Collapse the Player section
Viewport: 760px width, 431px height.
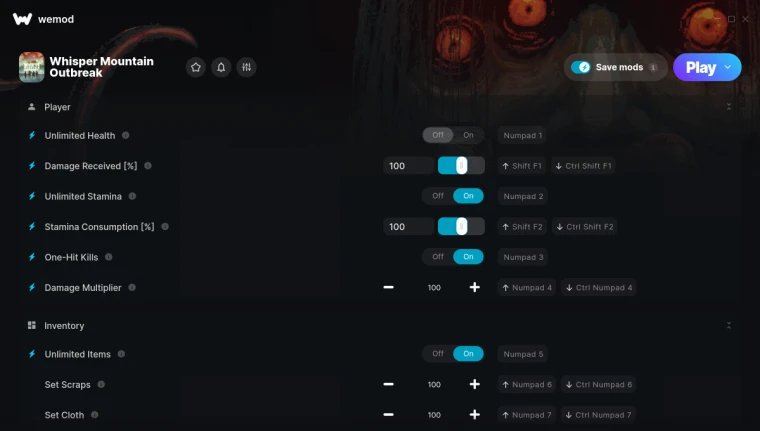pyautogui.click(x=728, y=107)
